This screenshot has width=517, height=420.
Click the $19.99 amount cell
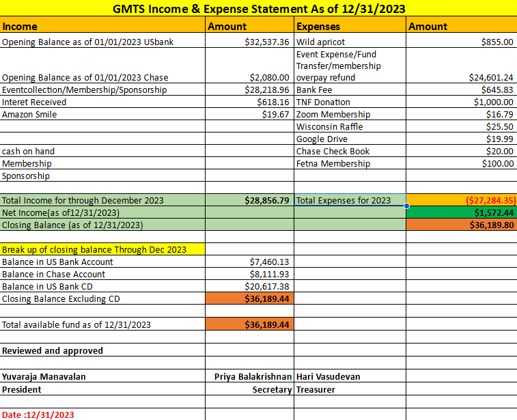[462, 139]
